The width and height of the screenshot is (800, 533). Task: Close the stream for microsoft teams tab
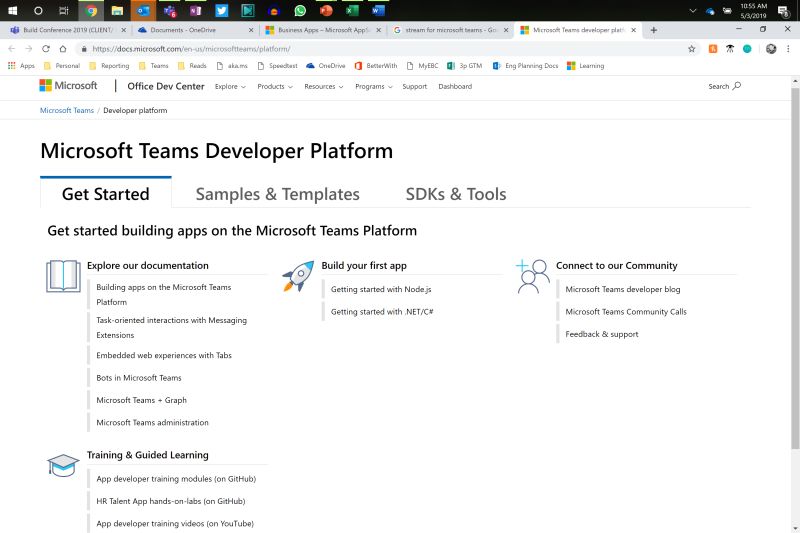point(506,30)
